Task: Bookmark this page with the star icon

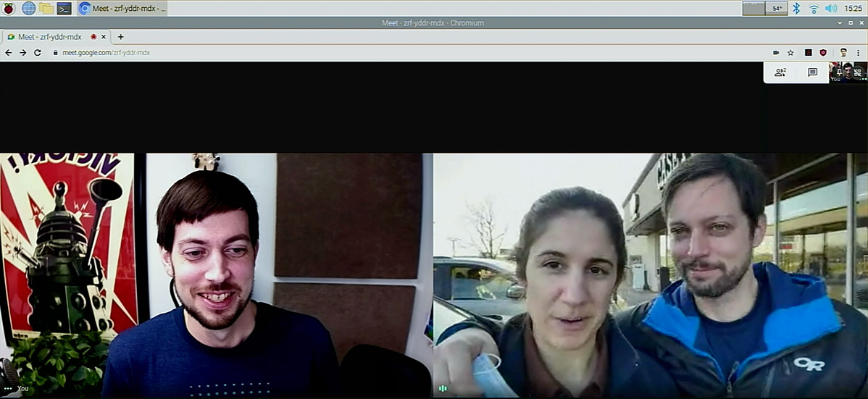Action: click(791, 53)
